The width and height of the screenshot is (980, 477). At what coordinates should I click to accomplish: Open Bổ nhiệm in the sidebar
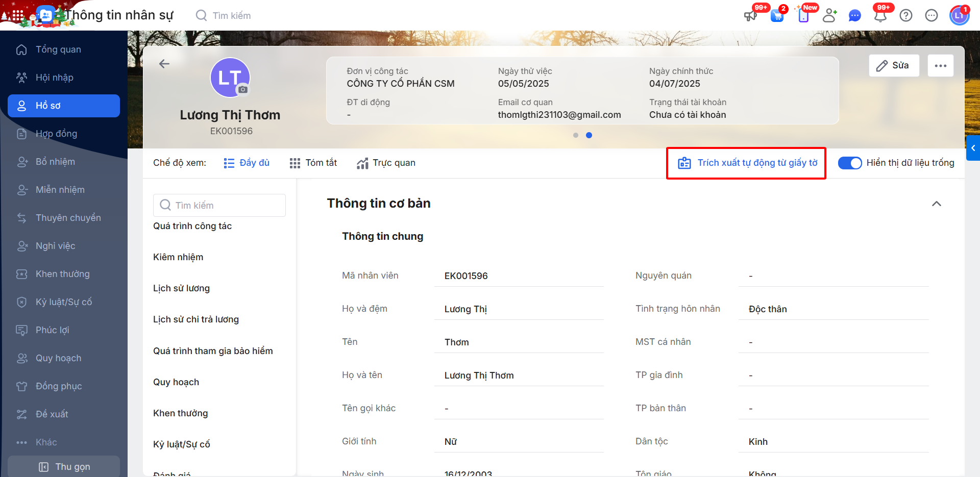pos(64,162)
